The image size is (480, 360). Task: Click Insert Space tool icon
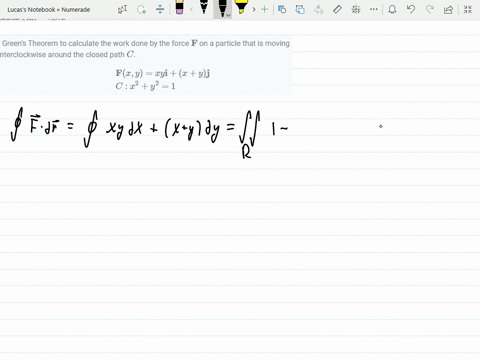click(160, 9)
